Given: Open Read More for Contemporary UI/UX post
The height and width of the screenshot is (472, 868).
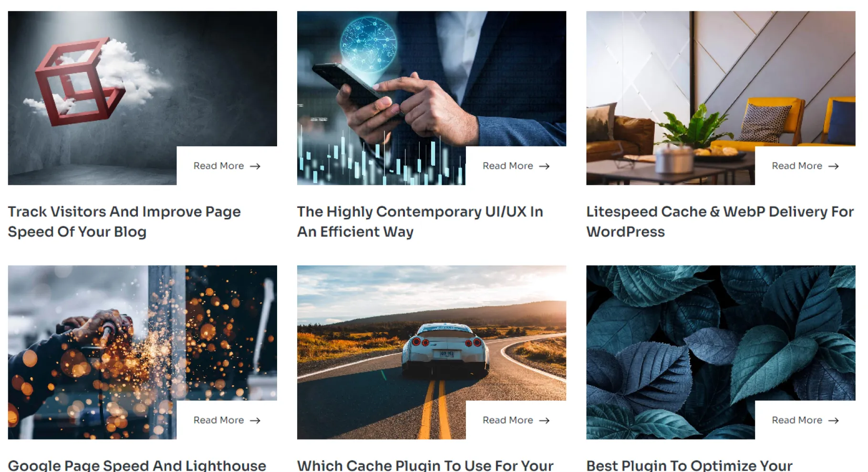Looking at the screenshot, I should tap(516, 166).
